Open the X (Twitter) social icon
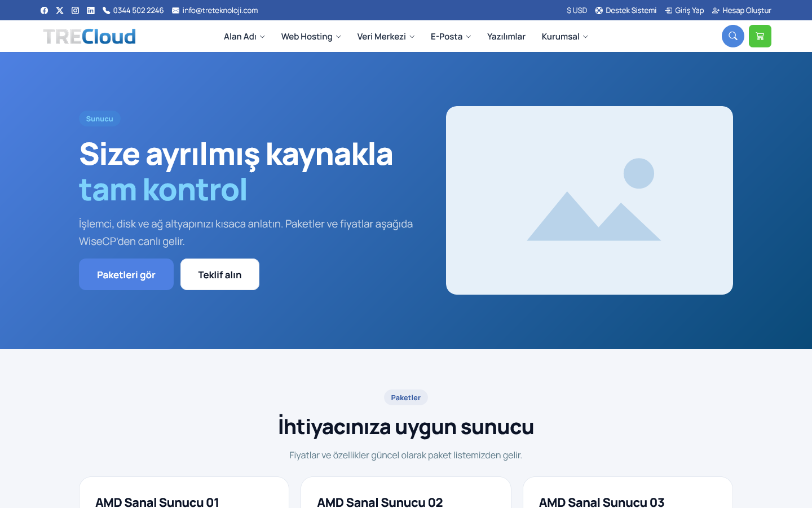Image resolution: width=812 pixels, height=508 pixels. (60, 10)
